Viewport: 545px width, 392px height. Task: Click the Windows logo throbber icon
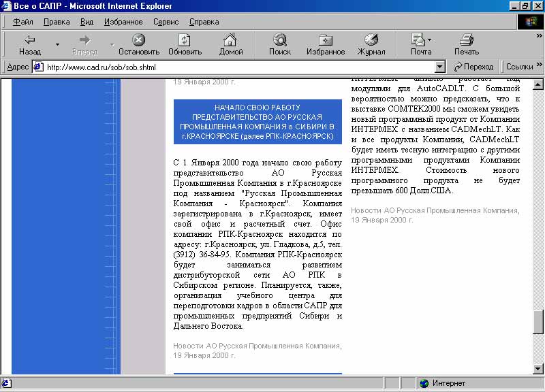pos(530,22)
